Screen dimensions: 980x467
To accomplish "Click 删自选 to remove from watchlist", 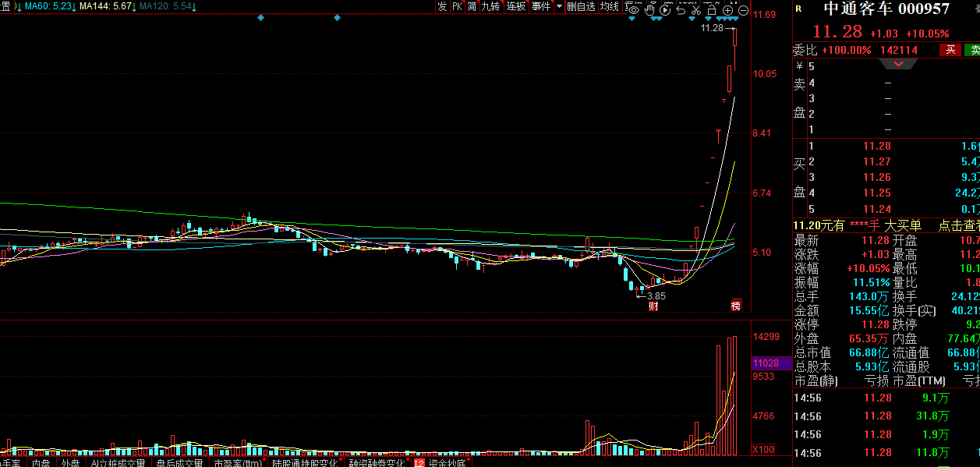I will tap(581, 6).
